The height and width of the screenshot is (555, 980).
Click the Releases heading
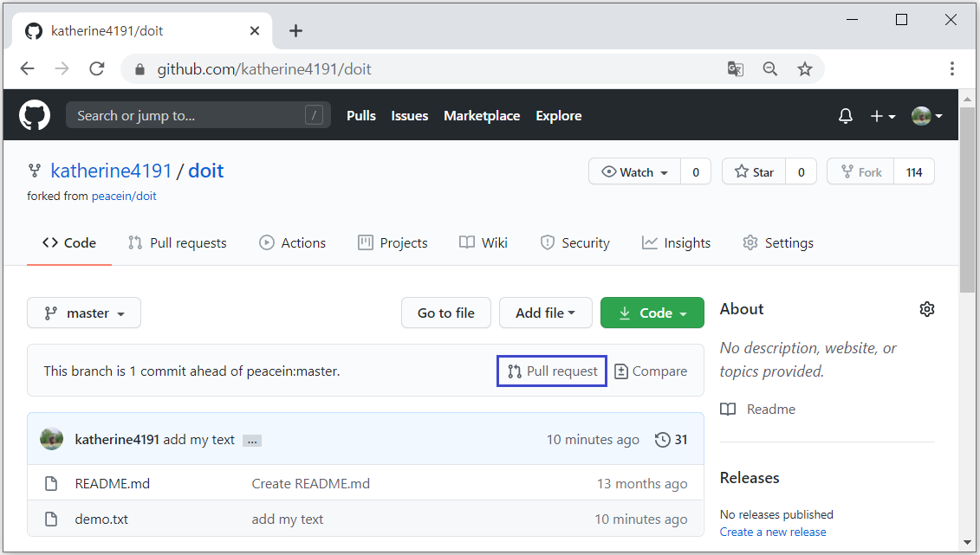(750, 478)
